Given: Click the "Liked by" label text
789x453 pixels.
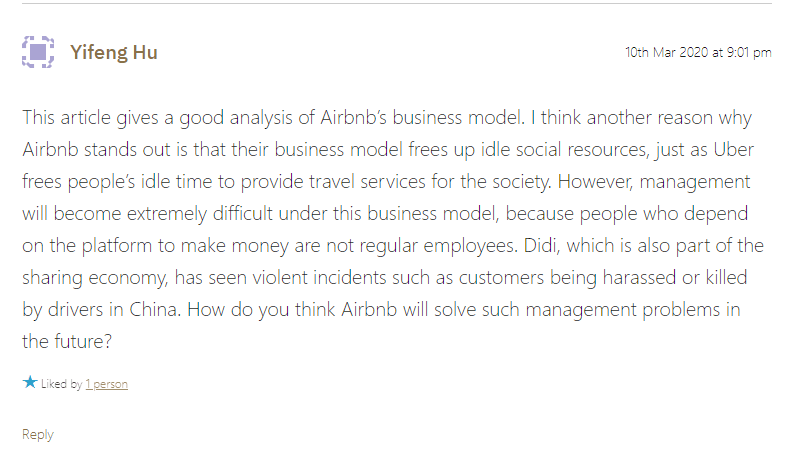Looking at the screenshot, I should pos(62,384).
